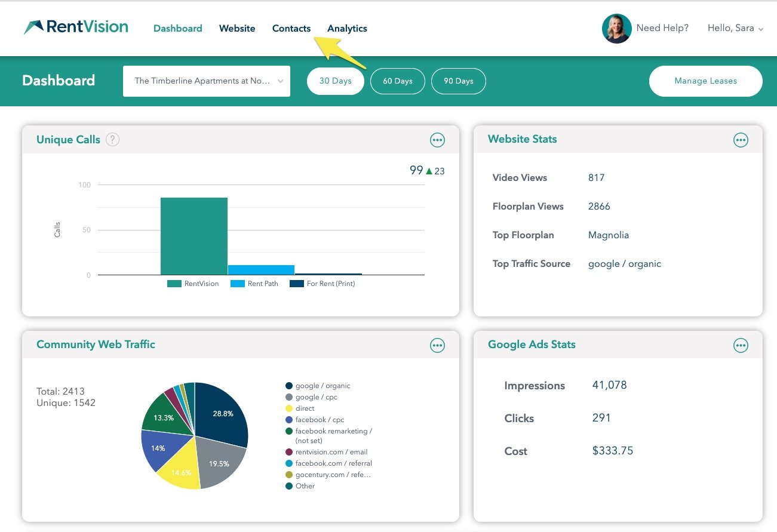777x532 pixels.
Task: Click the facebook / cpc legend entry
Action: [315, 420]
